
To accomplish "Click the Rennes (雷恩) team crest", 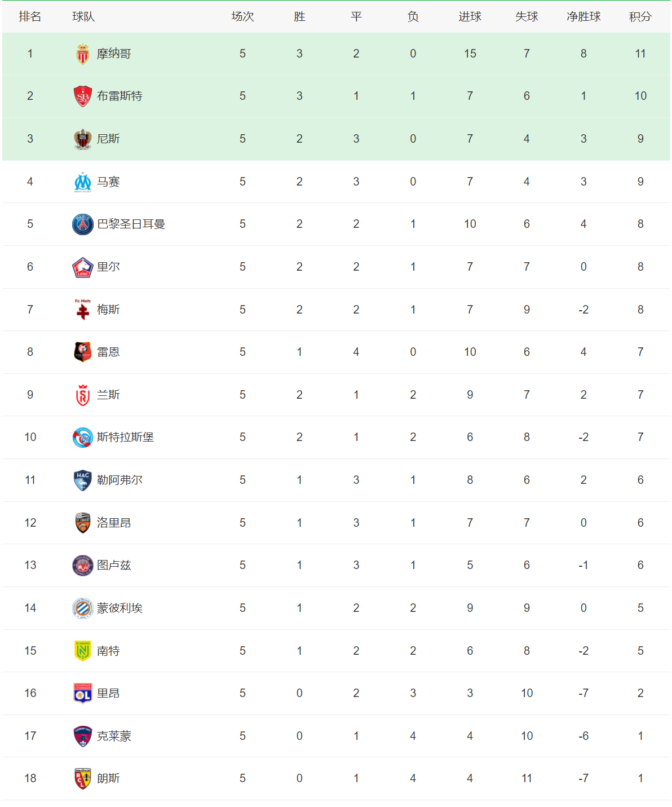I will (83, 352).
